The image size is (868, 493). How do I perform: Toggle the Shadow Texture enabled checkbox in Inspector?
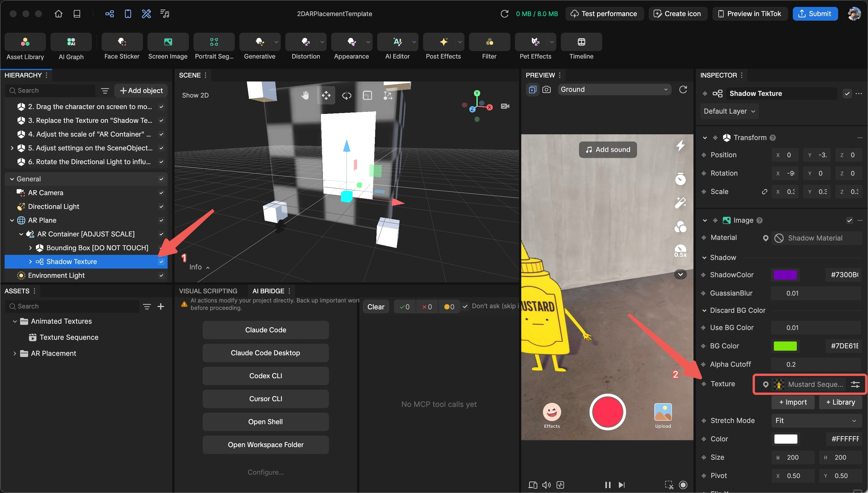[847, 94]
